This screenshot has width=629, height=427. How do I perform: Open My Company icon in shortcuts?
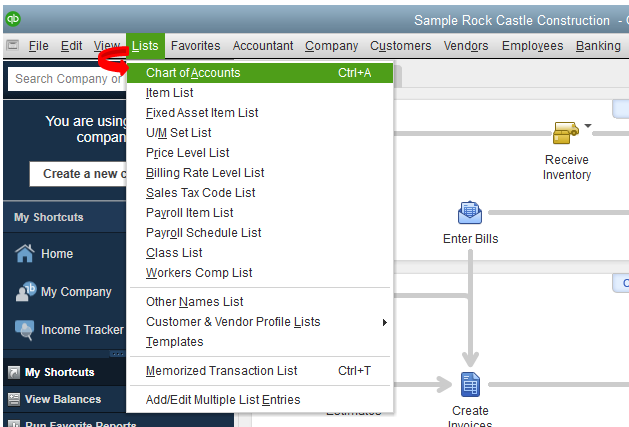(x=26, y=292)
